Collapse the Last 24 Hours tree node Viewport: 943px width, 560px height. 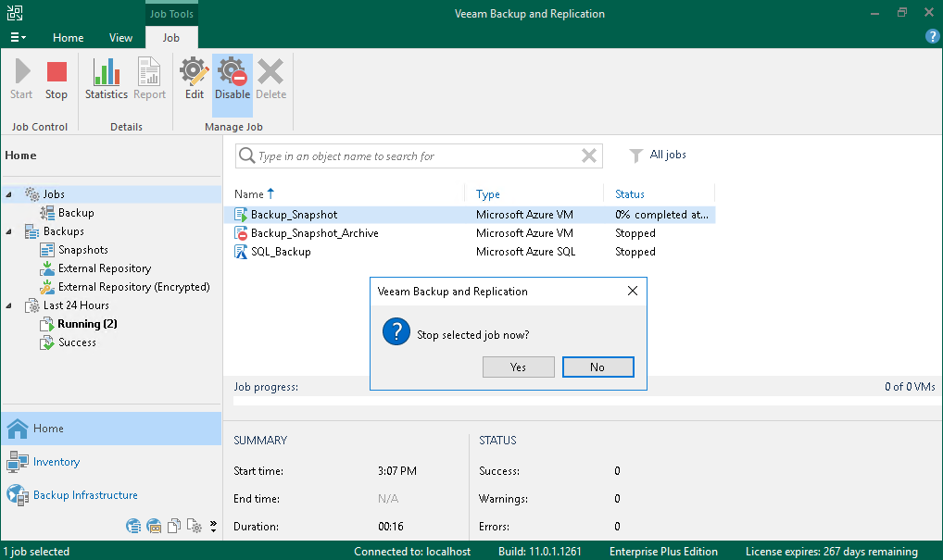click(8, 305)
